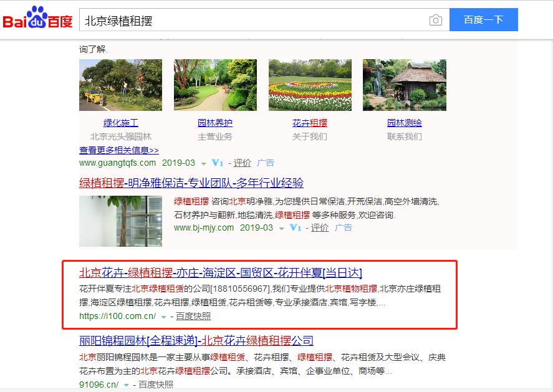Expand dropdown arrow next to www.bj-mjy.com
Viewport: 553px width, 392px height.
coord(281,229)
